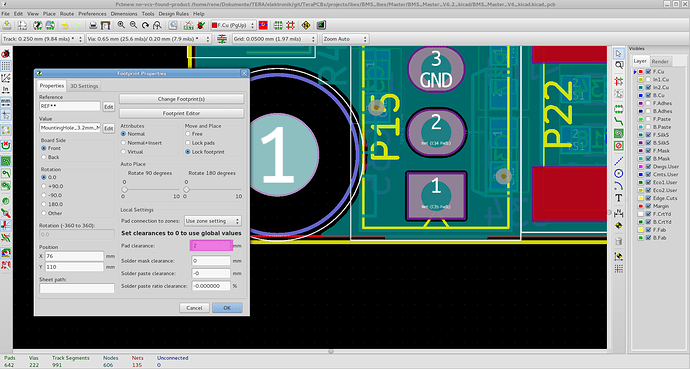The width and height of the screenshot is (690, 369).
Task: Switch units to inches icon
Action: click(x=6, y=90)
